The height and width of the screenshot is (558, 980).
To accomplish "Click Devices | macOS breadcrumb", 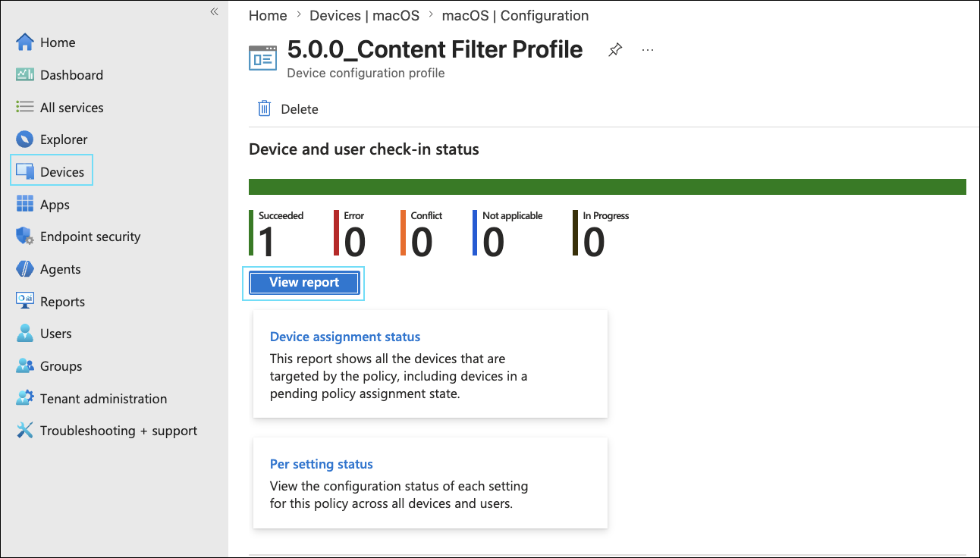I will 363,15.
